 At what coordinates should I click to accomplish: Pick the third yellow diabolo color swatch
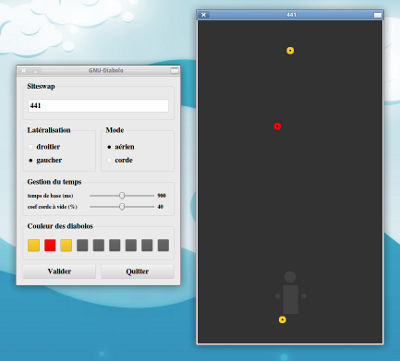[x=66, y=245]
